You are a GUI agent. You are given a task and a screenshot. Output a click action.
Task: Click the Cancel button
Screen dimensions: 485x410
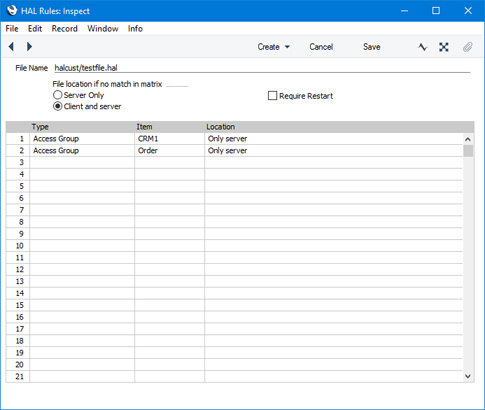pos(321,47)
